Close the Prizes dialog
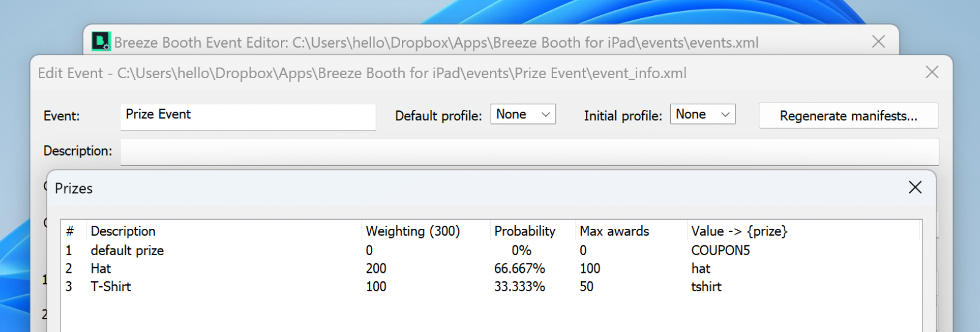 coord(915,187)
